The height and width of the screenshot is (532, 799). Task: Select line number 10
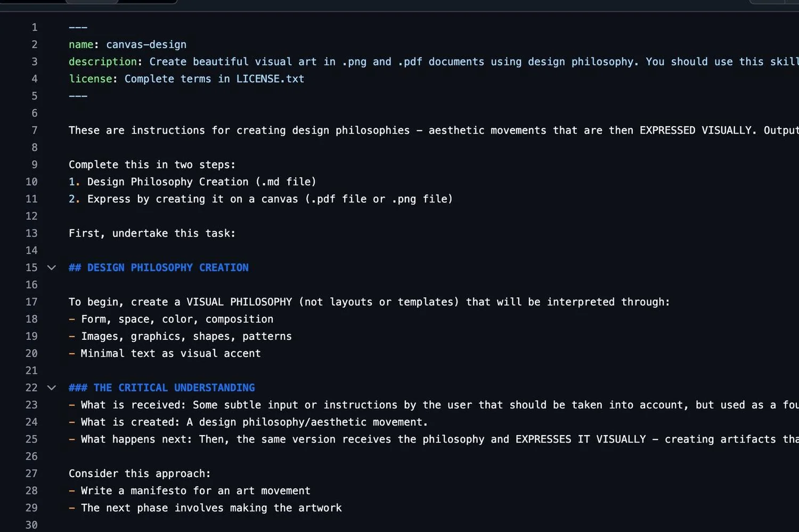pos(31,182)
